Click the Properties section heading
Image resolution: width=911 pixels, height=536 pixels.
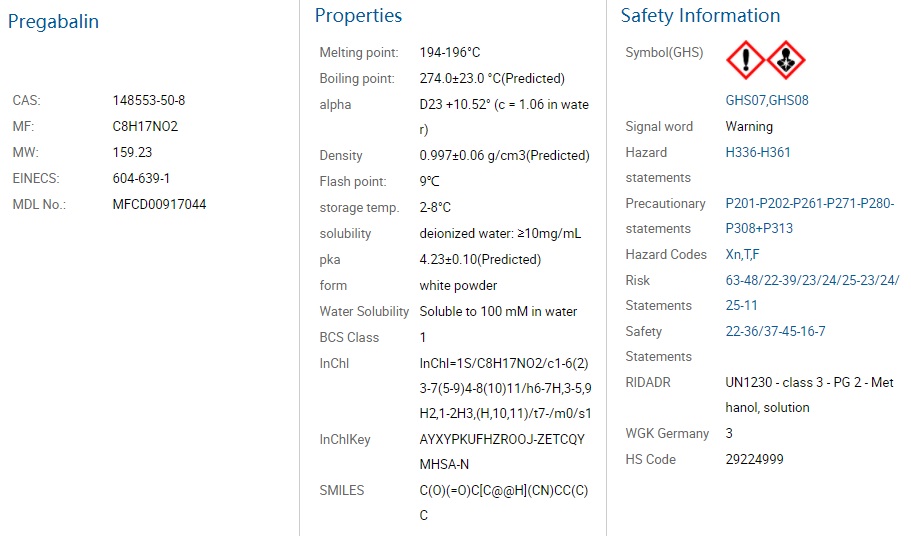(x=358, y=16)
